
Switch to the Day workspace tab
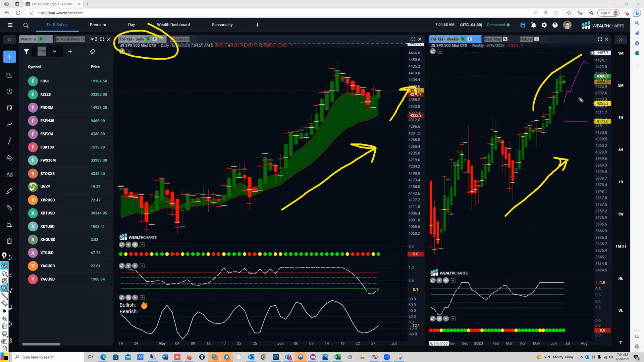[x=131, y=25]
